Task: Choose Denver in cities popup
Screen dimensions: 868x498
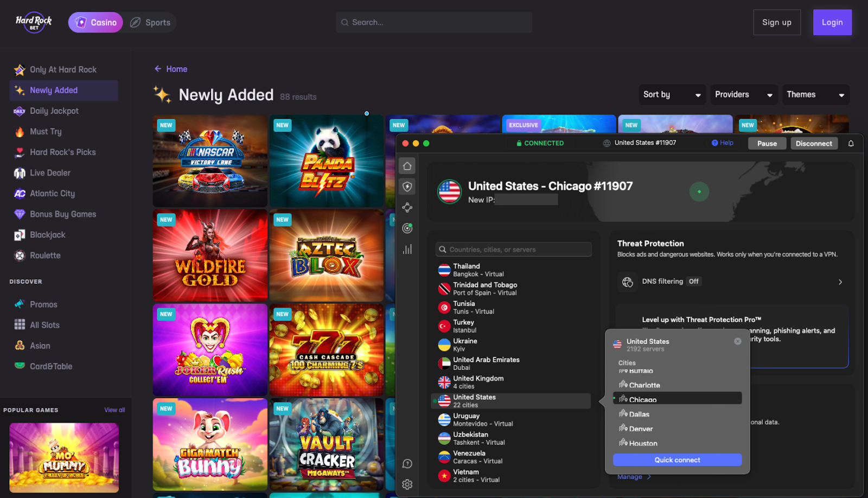Action: tap(677, 429)
